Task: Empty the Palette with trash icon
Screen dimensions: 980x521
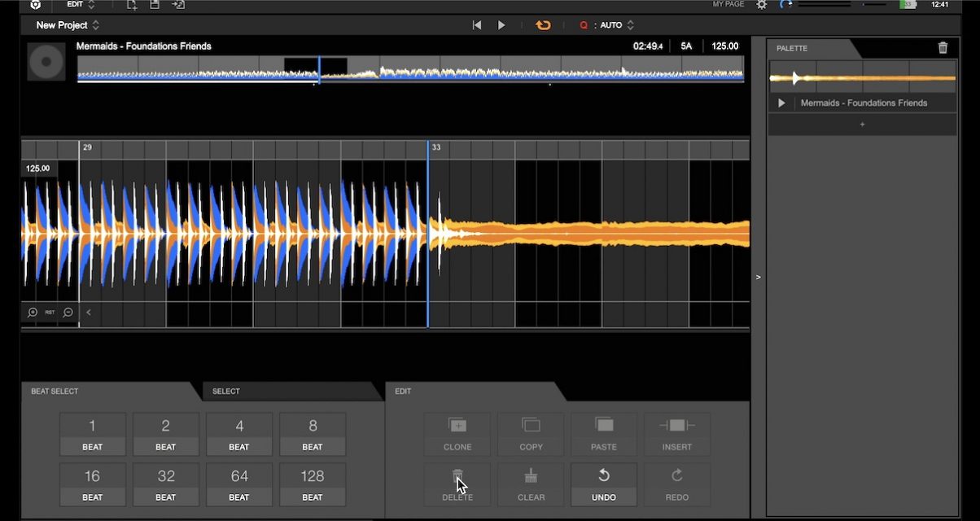Action: (x=943, y=48)
